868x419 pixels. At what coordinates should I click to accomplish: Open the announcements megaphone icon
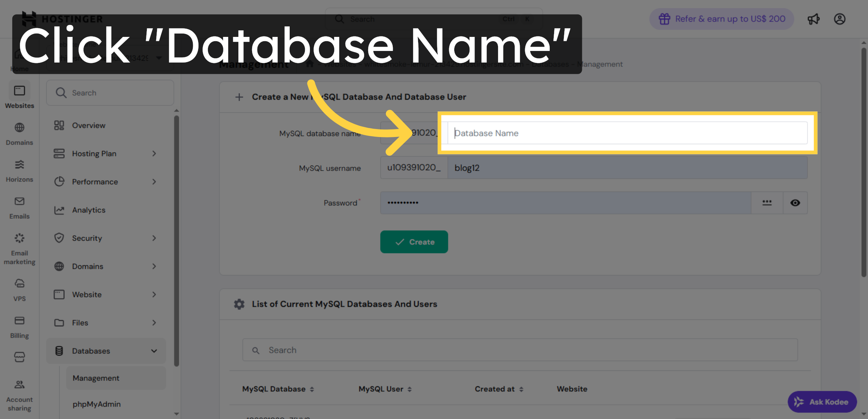tap(813, 19)
